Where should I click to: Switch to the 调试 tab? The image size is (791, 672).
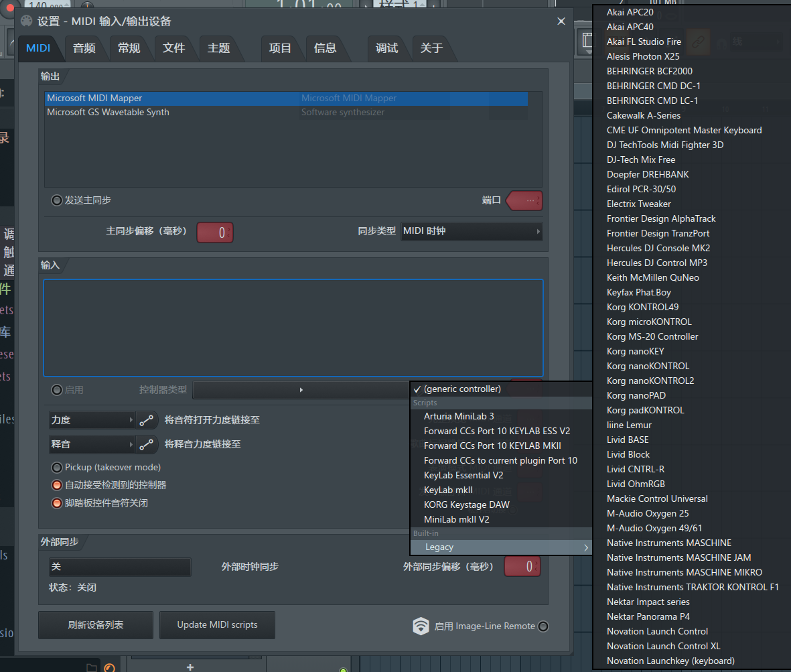(387, 48)
